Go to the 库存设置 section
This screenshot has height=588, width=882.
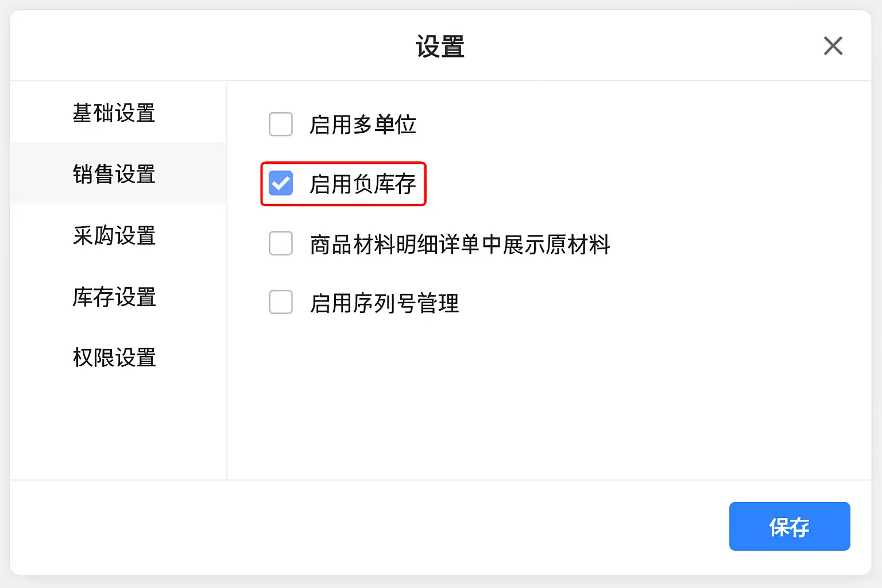click(x=114, y=297)
